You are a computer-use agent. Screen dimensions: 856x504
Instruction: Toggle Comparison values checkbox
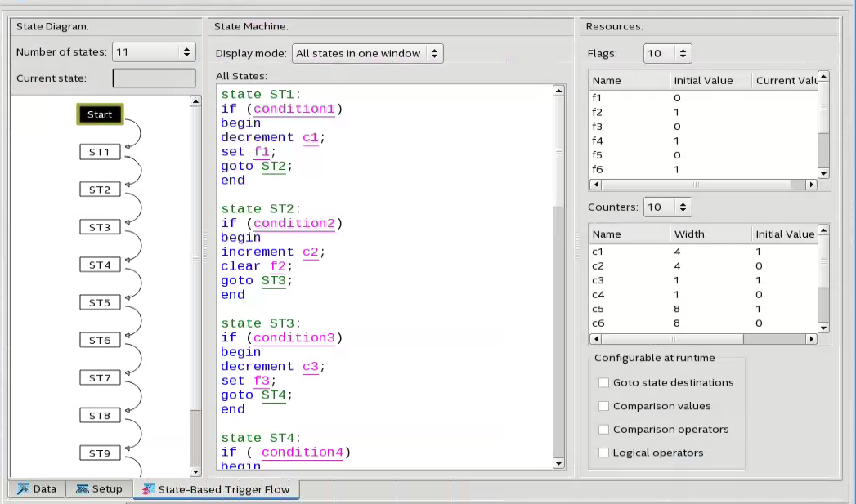pyautogui.click(x=604, y=406)
